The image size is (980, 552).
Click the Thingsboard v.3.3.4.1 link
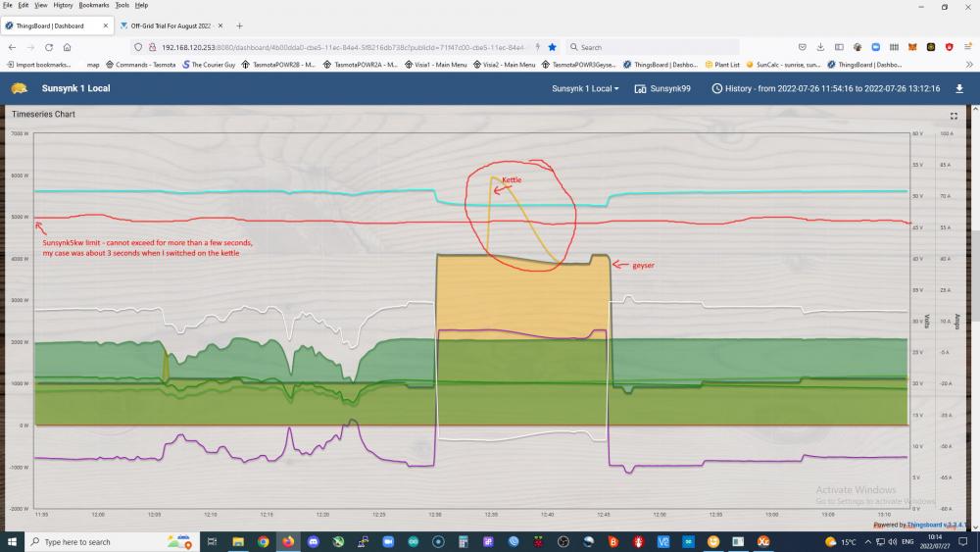coord(936,526)
